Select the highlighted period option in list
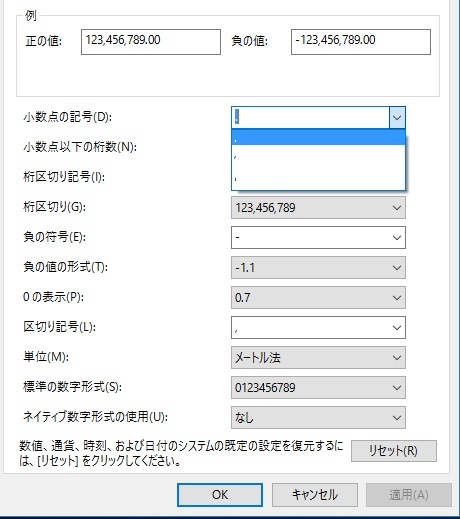 point(318,137)
